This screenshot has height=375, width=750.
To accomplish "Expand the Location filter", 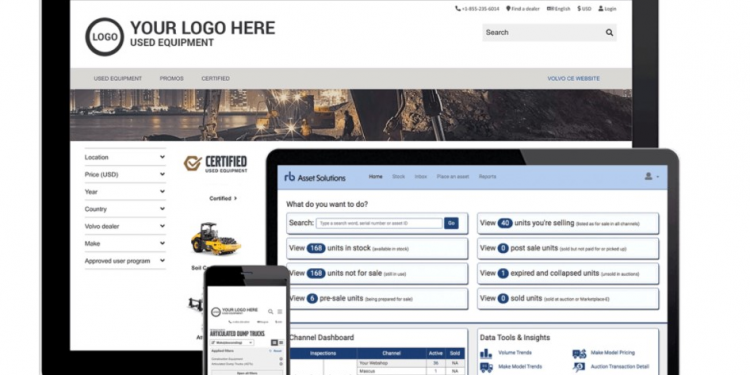I will click(x=125, y=157).
